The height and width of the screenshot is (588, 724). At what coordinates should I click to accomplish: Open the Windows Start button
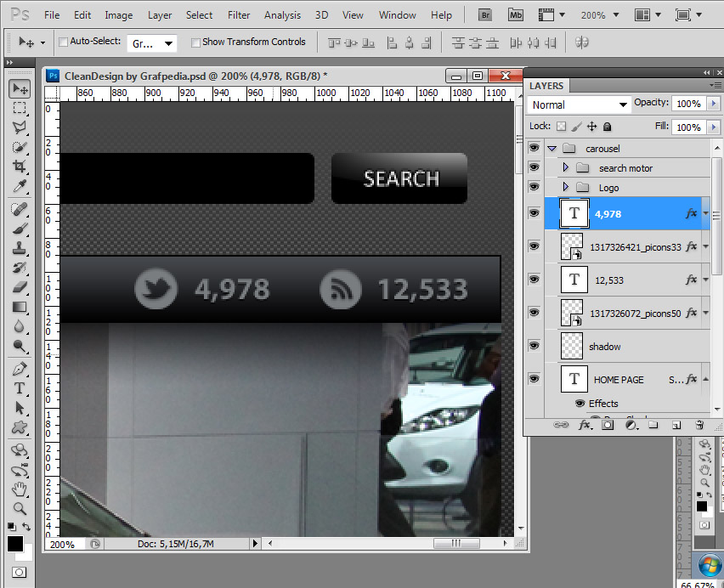coord(710,565)
